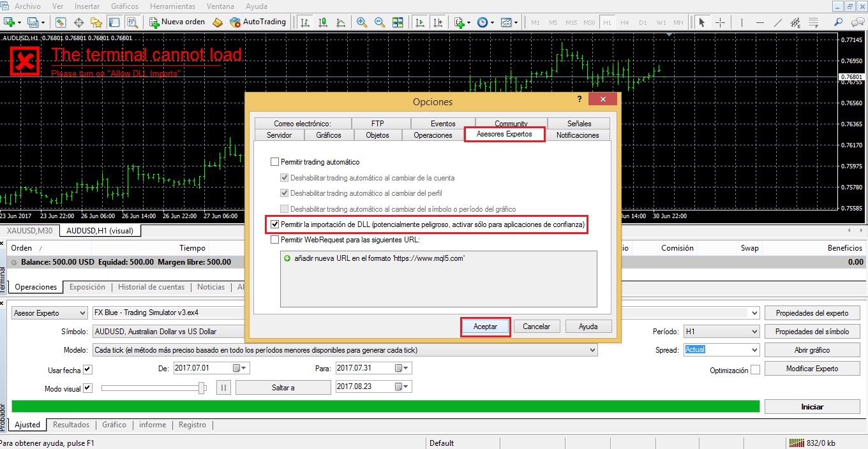This screenshot has height=449, width=868.
Task: Expand the Spread selector dropdown
Action: pos(755,350)
